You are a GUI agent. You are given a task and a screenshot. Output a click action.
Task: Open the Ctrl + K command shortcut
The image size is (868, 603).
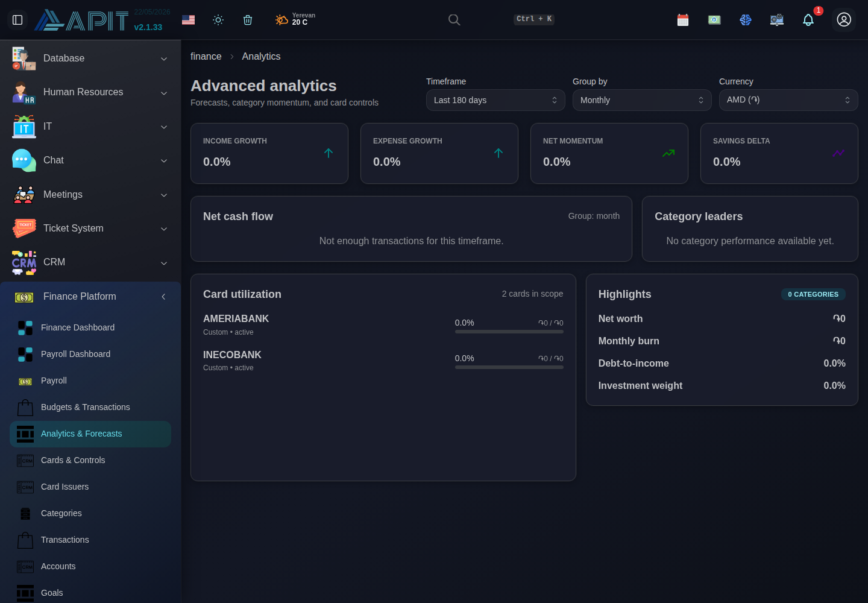(534, 19)
